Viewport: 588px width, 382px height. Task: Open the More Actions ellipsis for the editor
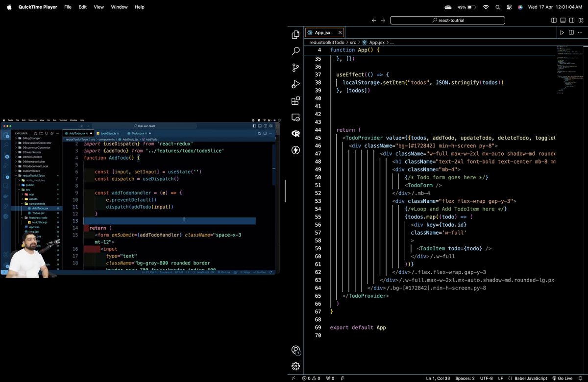tap(580, 32)
